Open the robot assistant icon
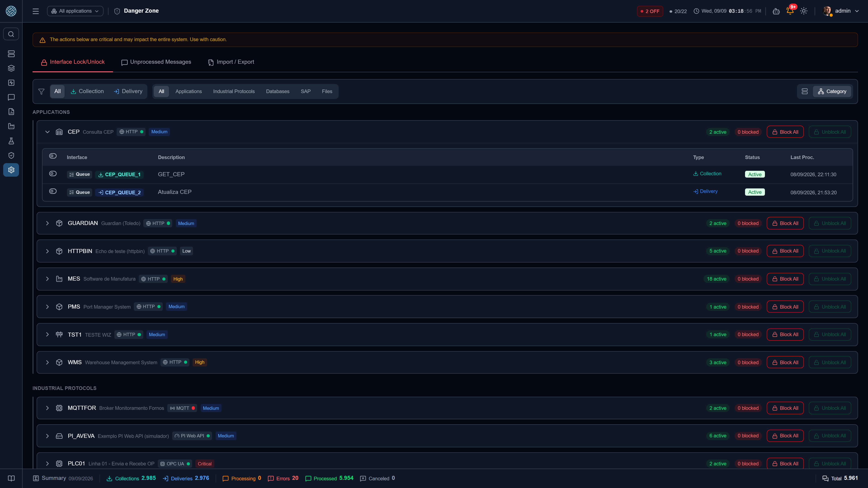868x488 pixels. click(776, 11)
